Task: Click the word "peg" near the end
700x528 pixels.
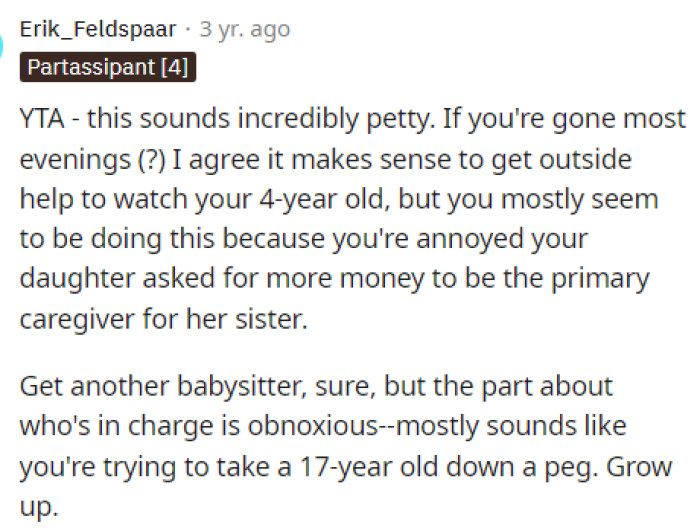Action: (x=568, y=465)
